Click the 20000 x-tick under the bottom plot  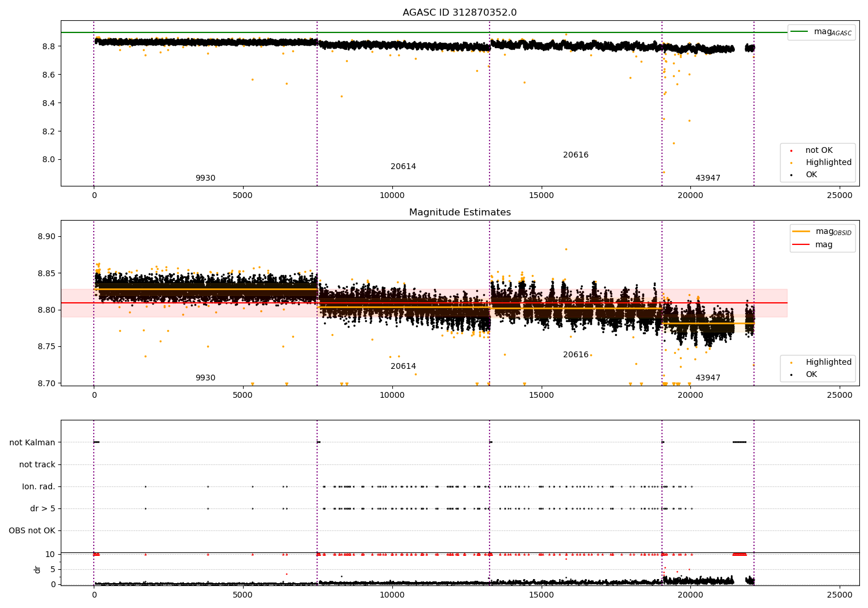[690, 595]
